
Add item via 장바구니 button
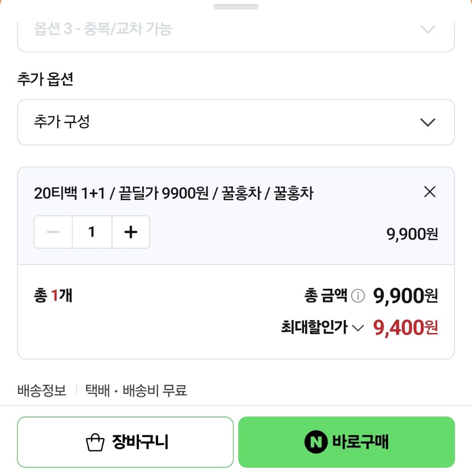click(125, 442)
